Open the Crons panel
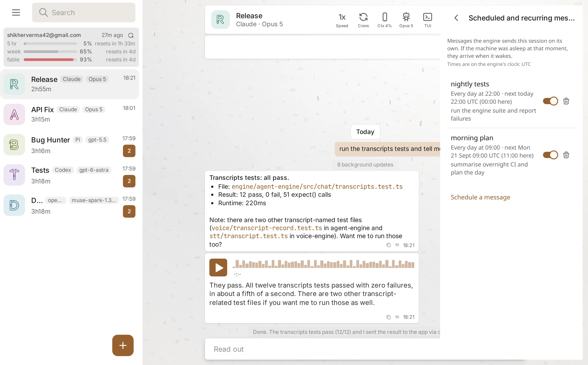The image size is (588, 365). point(363,20)
